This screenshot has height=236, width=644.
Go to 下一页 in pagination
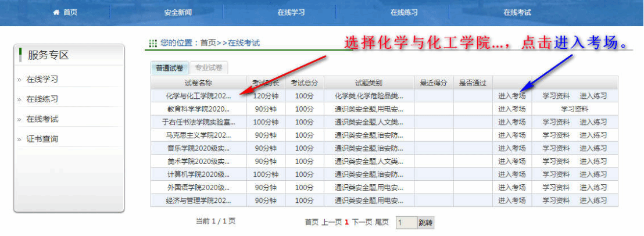[362, 222]
